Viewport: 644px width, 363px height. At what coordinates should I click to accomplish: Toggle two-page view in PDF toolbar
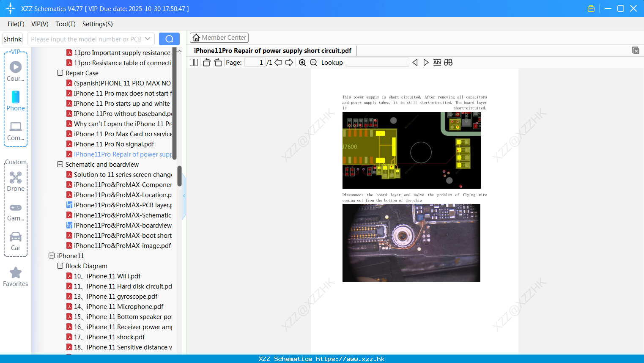(x=194, y=62)
